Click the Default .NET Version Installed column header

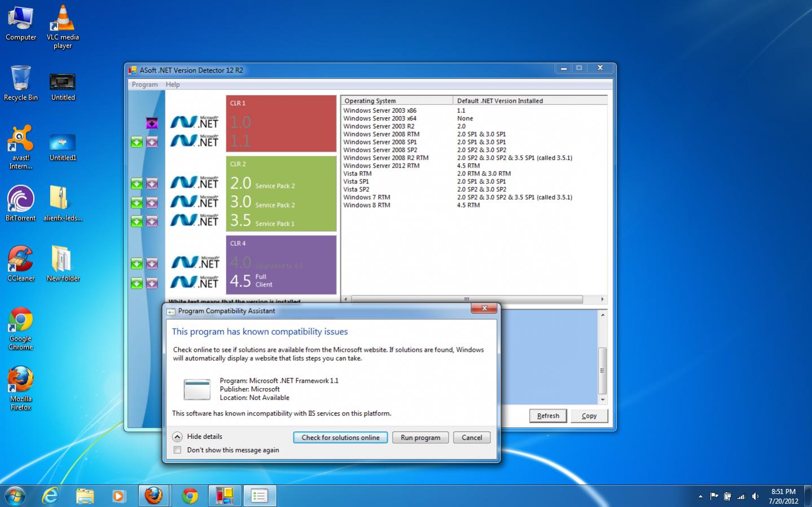pos(530,100)
